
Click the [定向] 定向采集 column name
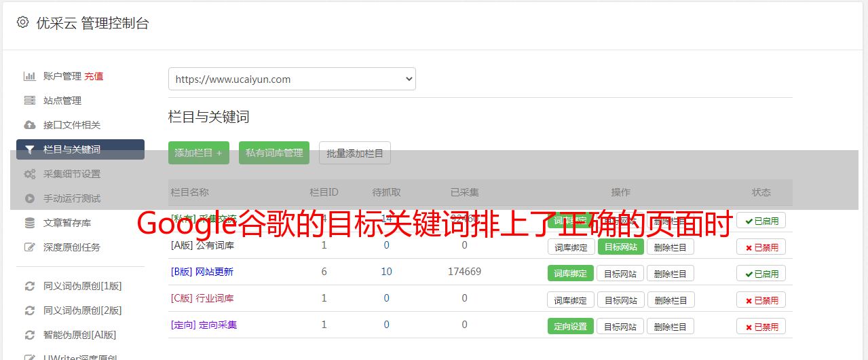point(204,325)
